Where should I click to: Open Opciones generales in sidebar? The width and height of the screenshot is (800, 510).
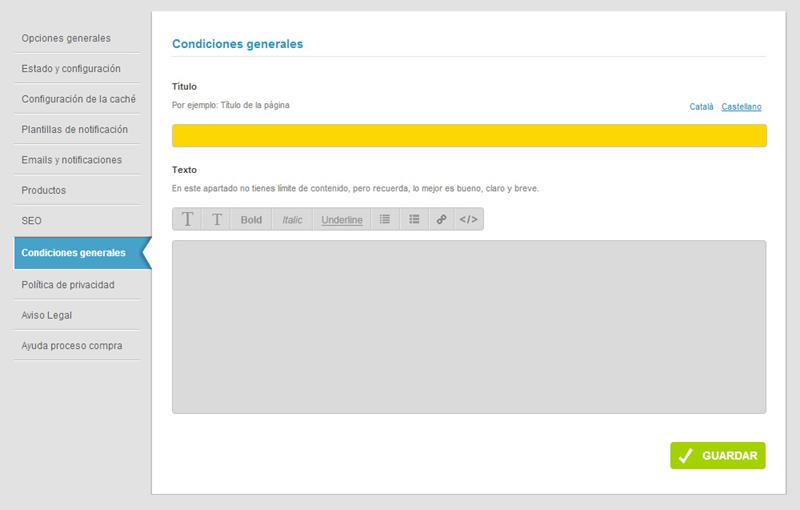coord(66,38)
